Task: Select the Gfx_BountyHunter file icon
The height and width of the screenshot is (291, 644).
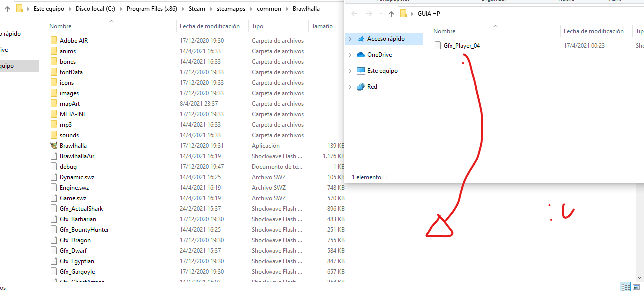Action: tap(54, 229)
